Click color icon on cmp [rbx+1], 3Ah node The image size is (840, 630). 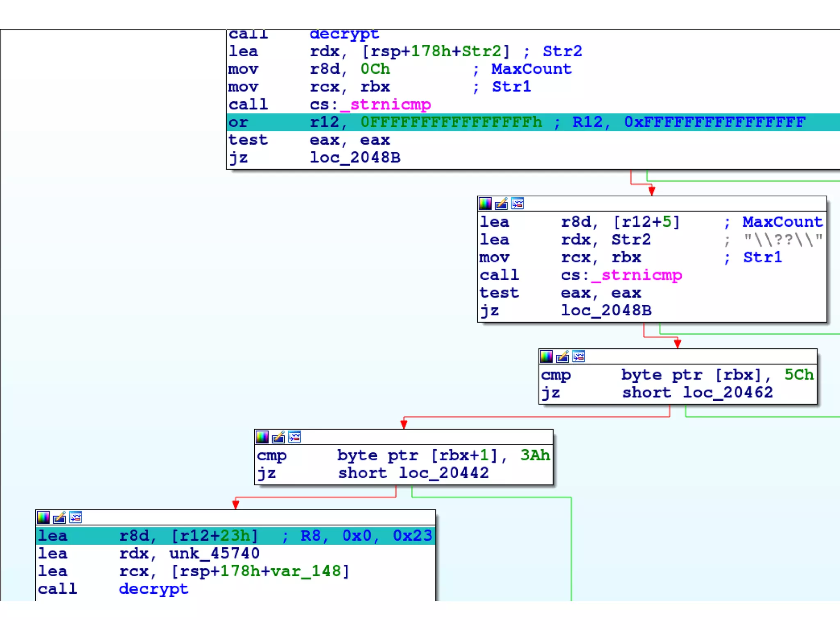pyautogui.click(x=262, y=437)
